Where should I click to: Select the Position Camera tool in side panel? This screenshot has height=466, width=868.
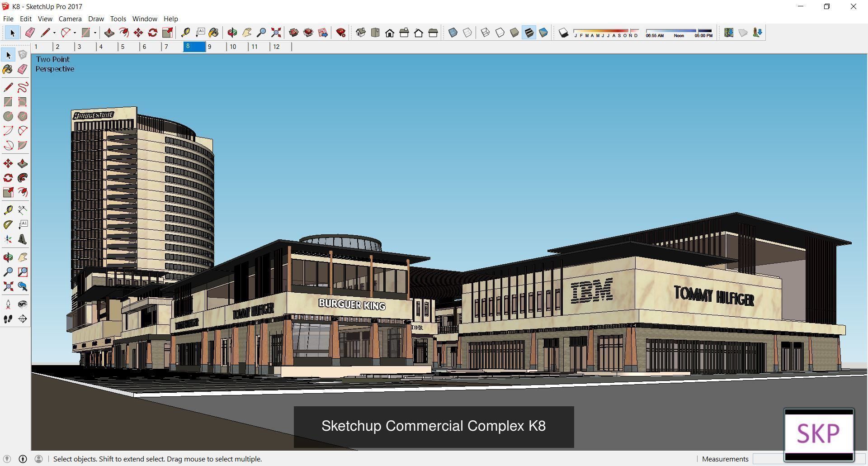8,304
